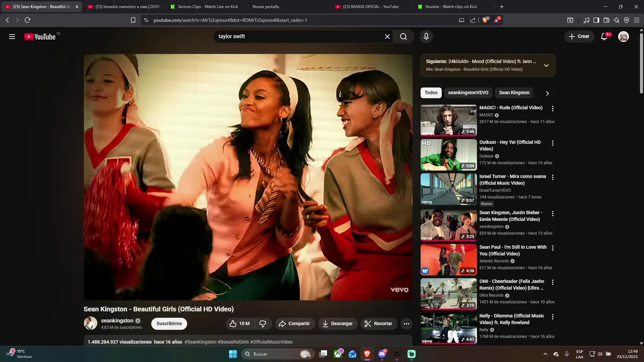Click the Recortar clip button

click(378, 323)
